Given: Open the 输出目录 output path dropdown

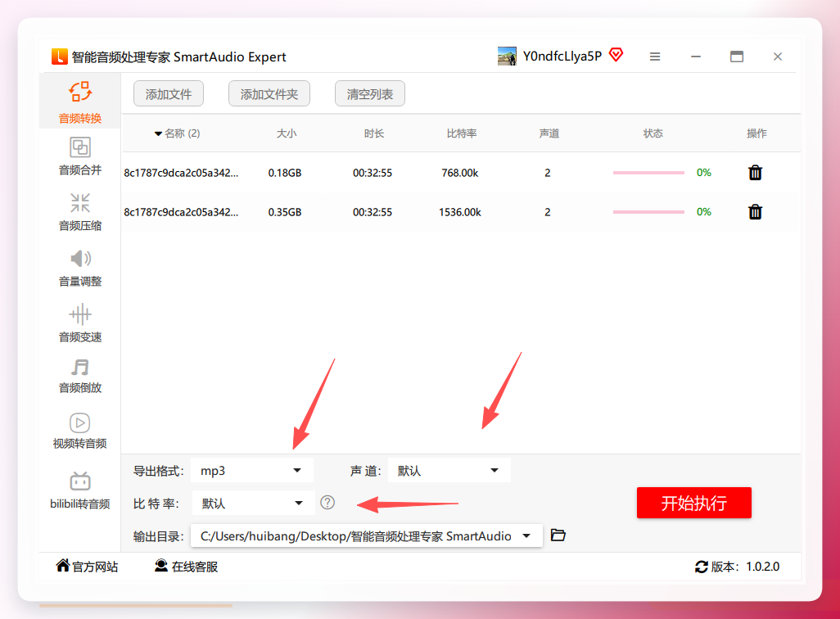Looking at the screenshot, I should (x=367, y=536).
